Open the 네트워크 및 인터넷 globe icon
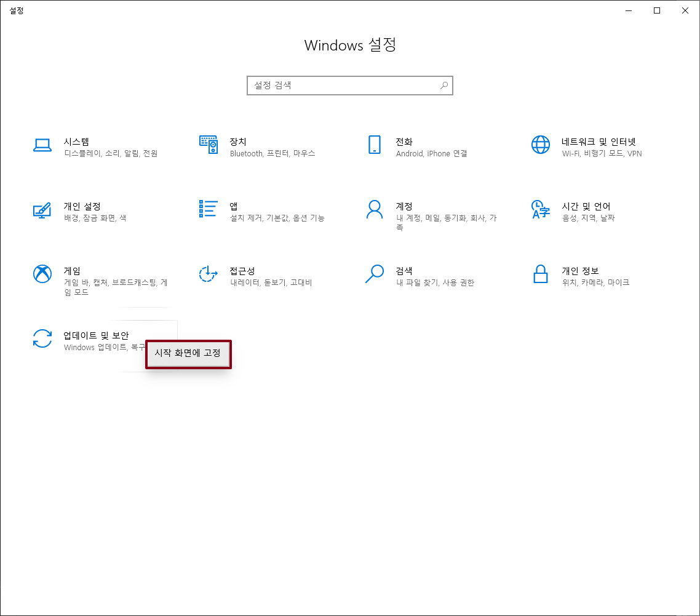 coord(541,145)
